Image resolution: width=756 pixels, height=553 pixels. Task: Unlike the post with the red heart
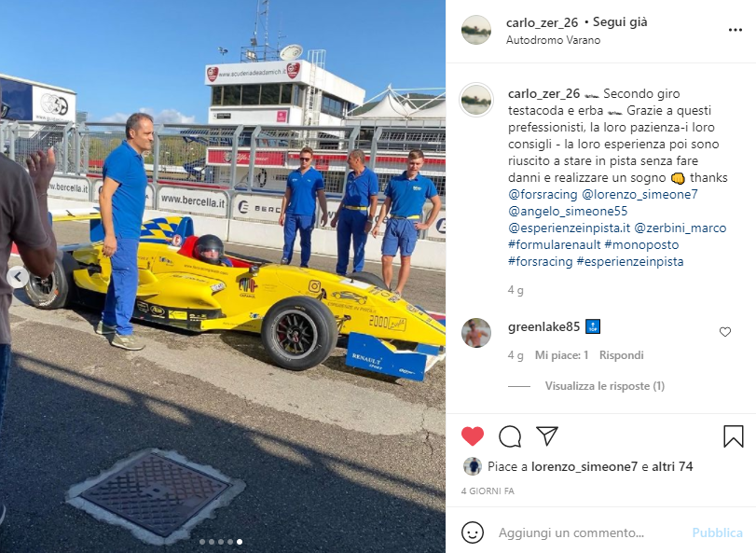(x=473, y=436)
